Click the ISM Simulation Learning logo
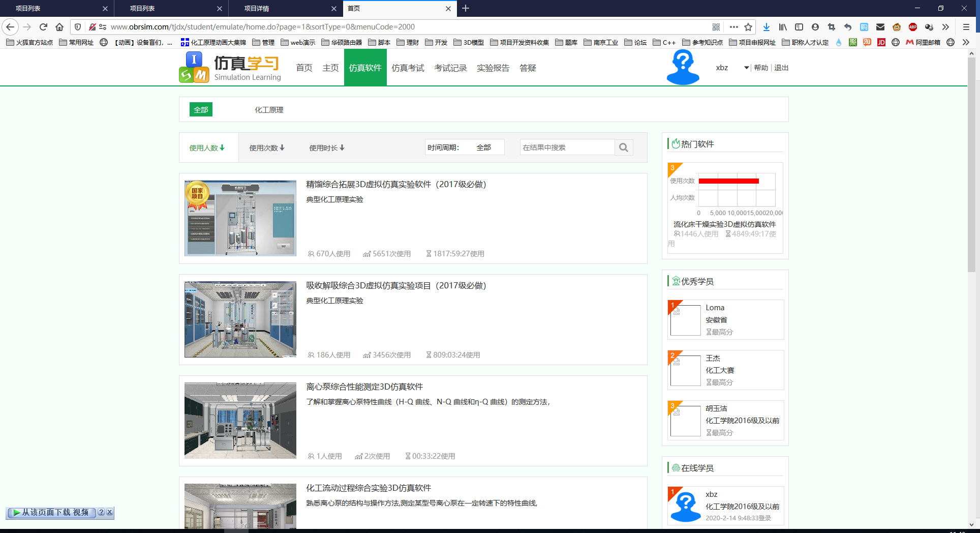Viewport: 980px width, 533px height. tap(230, 68)
